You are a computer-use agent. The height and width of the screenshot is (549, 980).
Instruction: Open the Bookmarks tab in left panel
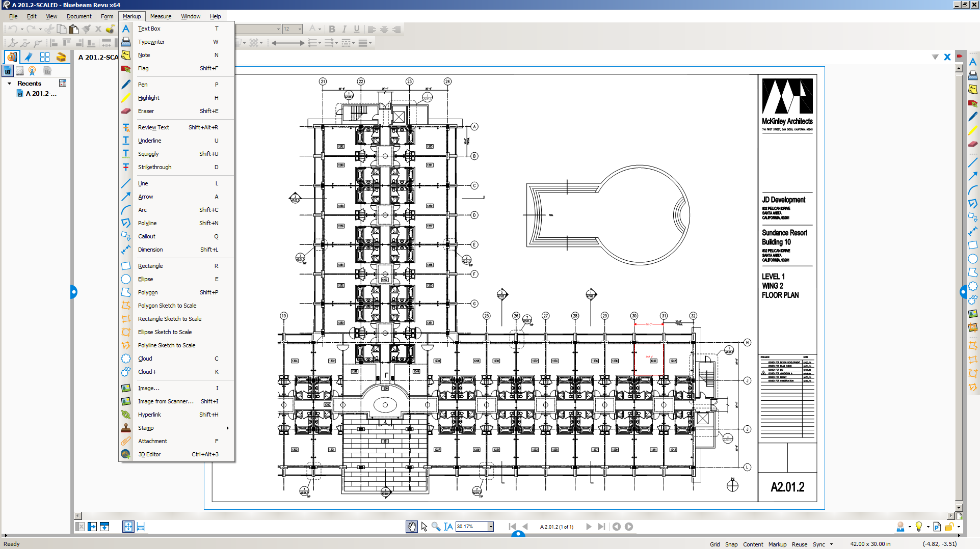pyautogui.click(x=29, y=57)
